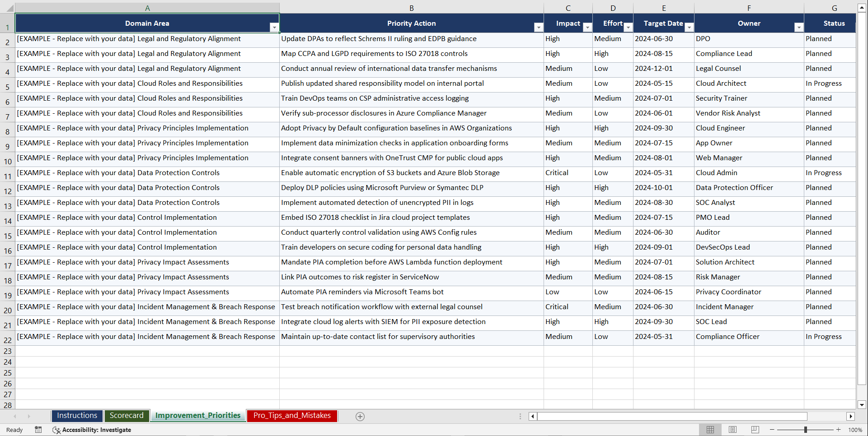Viewport: 868px width, 436px height.
Task: Click the Zoom Out minus icon
Action: coord(772,430)
